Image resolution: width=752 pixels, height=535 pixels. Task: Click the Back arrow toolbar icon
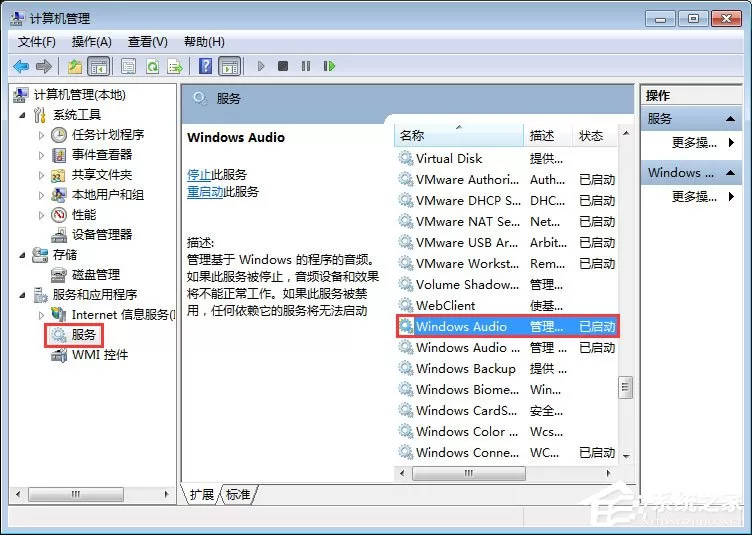21,66
